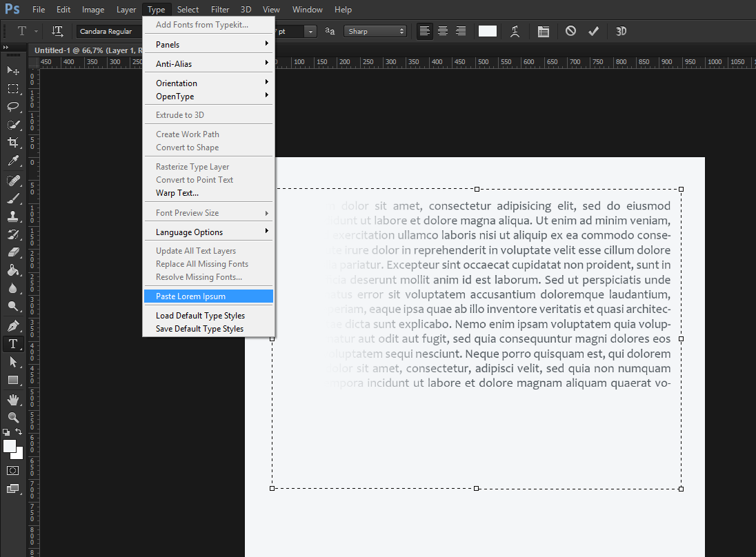Open the text color swatch
Screen dimensions: 756x557
(488, 31)
